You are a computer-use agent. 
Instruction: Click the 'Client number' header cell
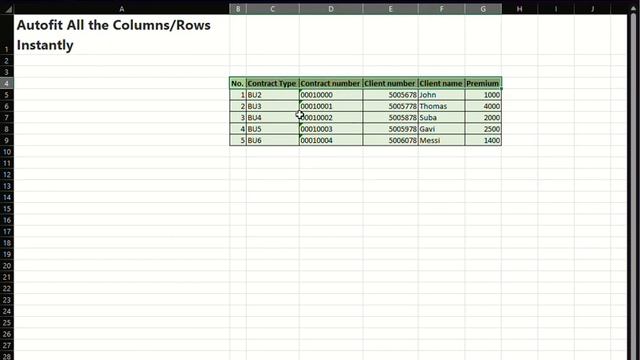[391, 83]
